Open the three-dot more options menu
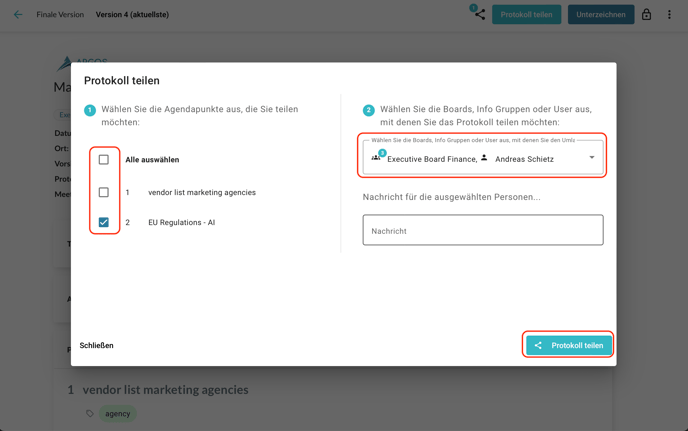The height and width of the screenshot is (431, 688). 669,15
